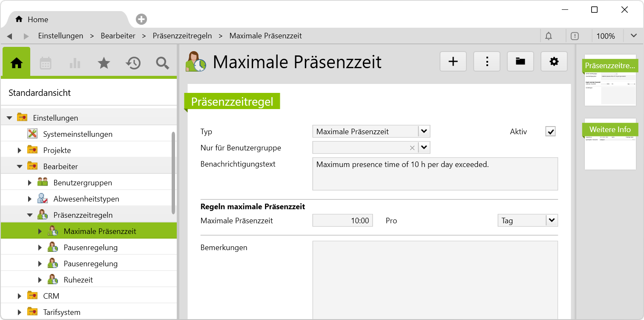Expand the Projekte tree folder
Screen dimensions: 644x320
pyautogui.click(x=20, y=150)
